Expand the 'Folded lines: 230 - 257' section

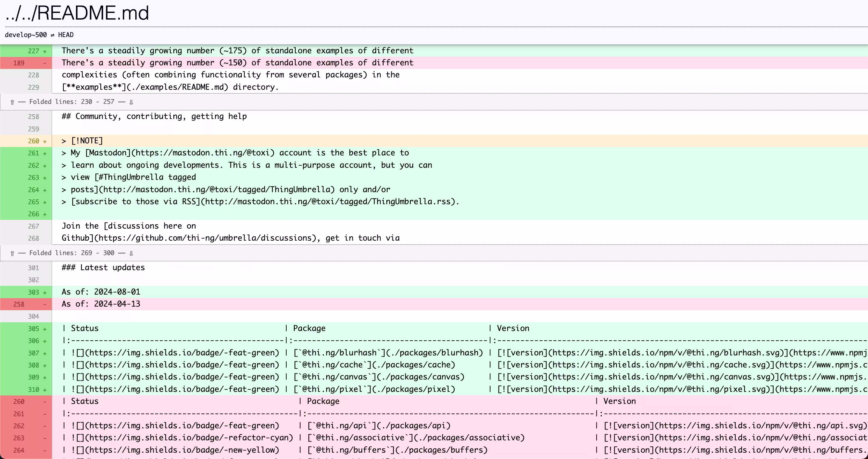click(71, 102)
